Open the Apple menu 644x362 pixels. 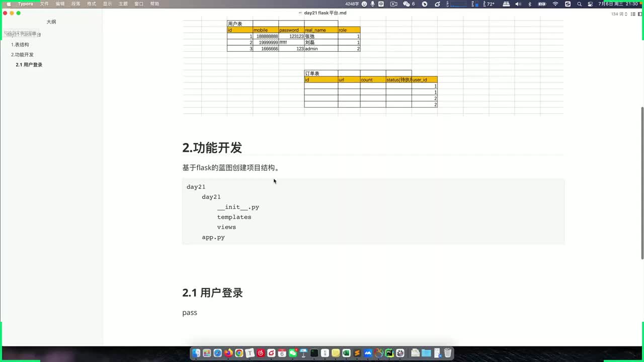tap(8, 4)
